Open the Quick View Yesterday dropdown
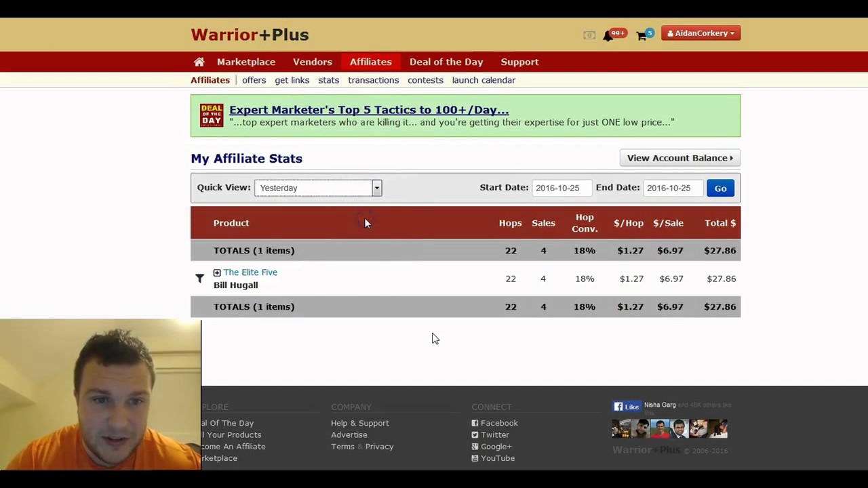This screenshot has width=868, height=488. [318, 188]
